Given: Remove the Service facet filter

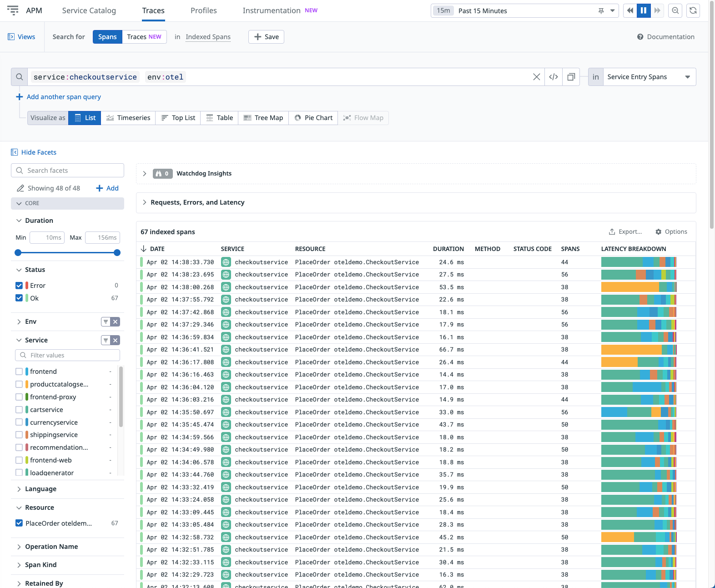Looking at the screenshot, I should click(x=116, y=340).
